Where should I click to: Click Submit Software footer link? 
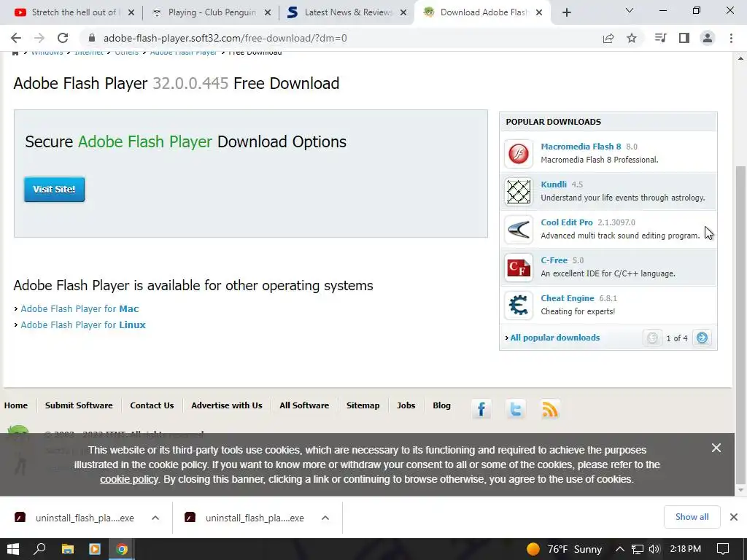[x=79, y=405]
